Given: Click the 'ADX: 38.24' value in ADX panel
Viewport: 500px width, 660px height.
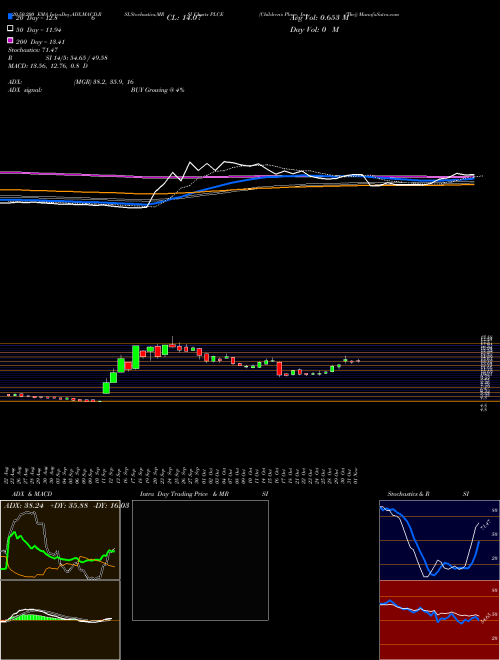Looking at the screenshot, I should click(24, 505).
